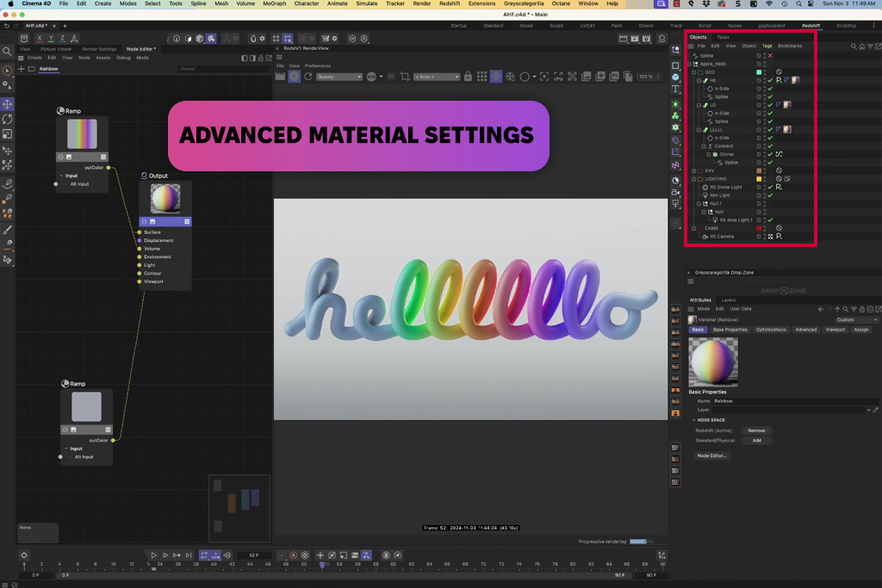Toggle the Y axis lock icon
This screenshot has width=882, height=588.
point(51,38)
